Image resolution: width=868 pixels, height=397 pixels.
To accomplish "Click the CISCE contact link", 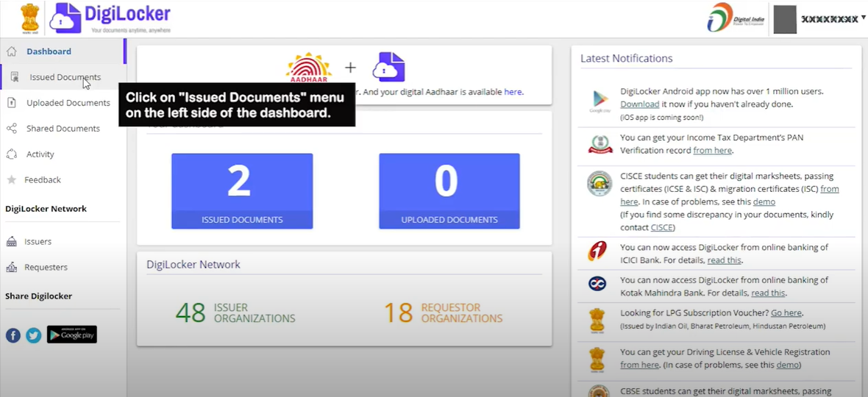I will (662, 227).
